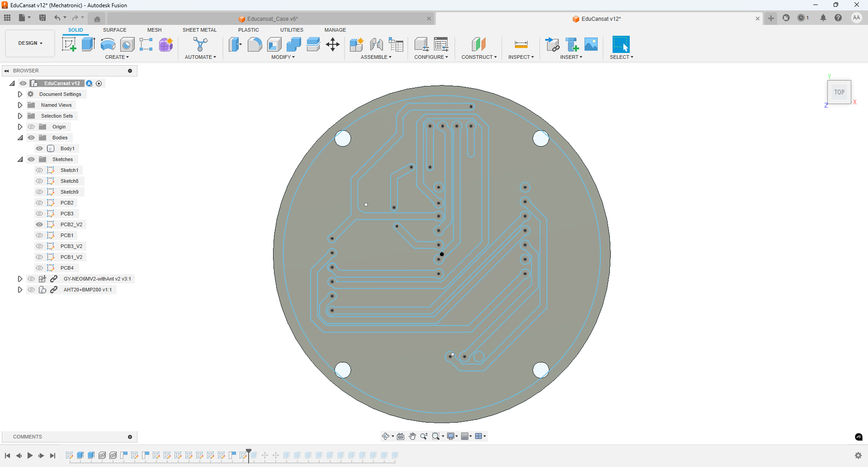Show the PCB2 sketch
The width and height of the screenshot is (868, 467).
tap(39, 203)
